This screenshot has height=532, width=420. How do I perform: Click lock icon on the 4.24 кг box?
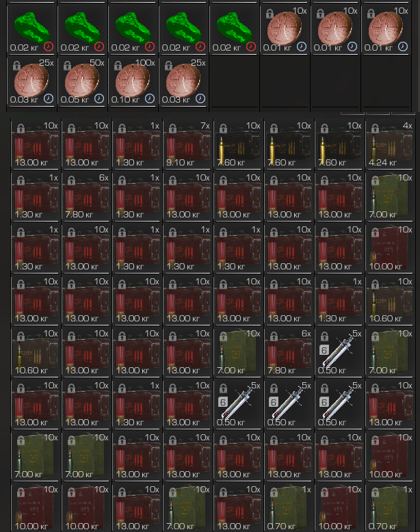click(375, 129)
